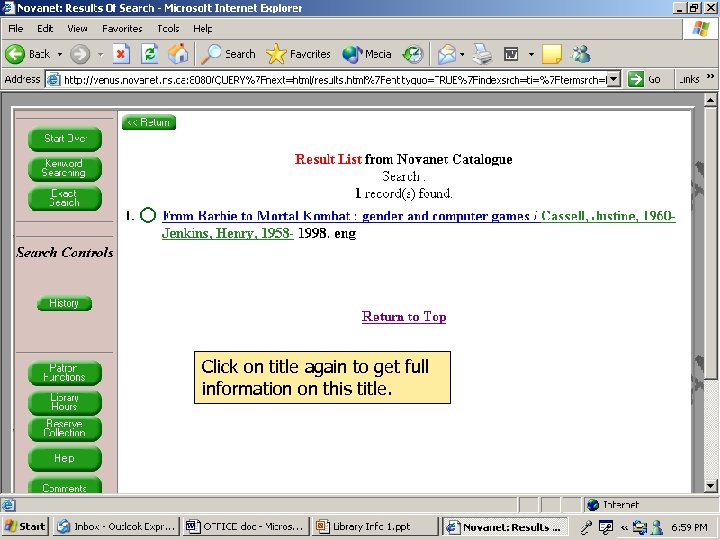
Task: Switch to Library Info 1.ppt taskbar item
Action: [x=373, y=527]
